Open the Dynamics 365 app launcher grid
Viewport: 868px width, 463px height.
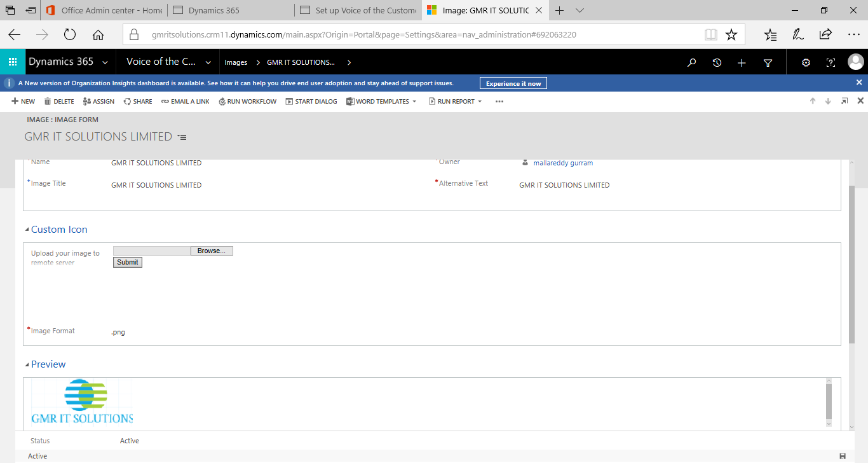pos(12,62)
